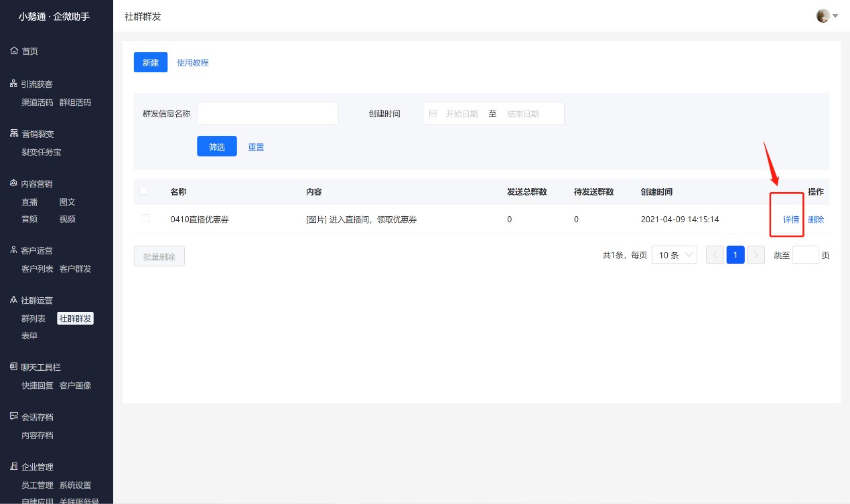Open 表单 menu item
850x504 pixels.
[29, 335]
